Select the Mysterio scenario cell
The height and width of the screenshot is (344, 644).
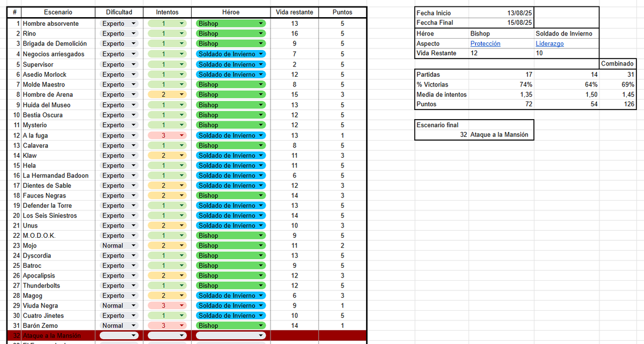[58, 125]
